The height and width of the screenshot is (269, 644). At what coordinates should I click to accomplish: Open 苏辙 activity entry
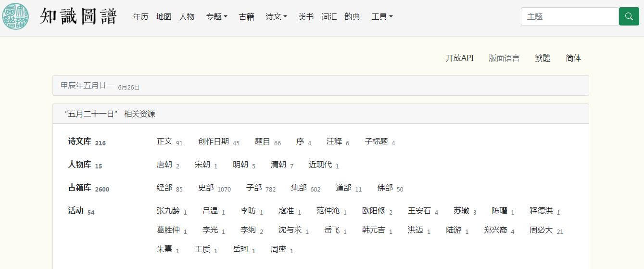(x=461, y=211)
